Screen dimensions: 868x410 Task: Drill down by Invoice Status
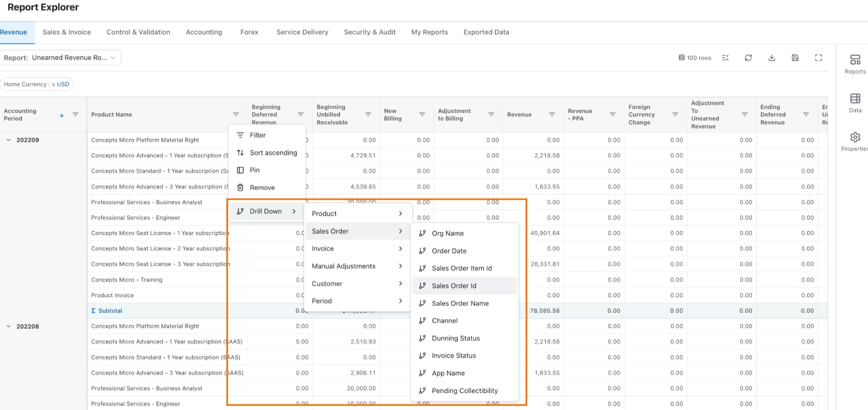[x=465, y=356]
